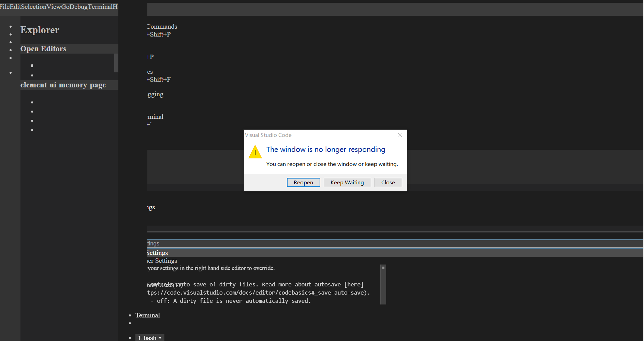
Task: Open the Terminal menu
Action: 101,6
